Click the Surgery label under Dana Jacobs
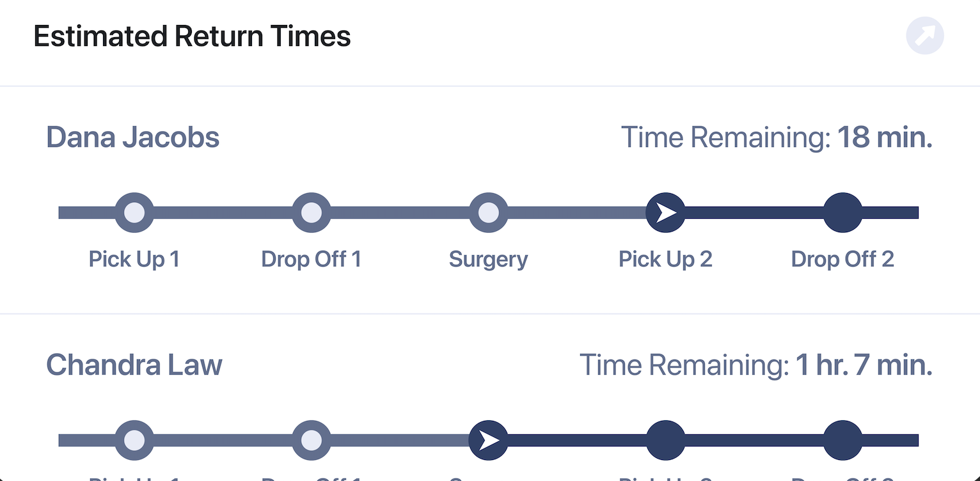Image resolution: width=980 pixels, height=481 pixels. pos(489,260)
